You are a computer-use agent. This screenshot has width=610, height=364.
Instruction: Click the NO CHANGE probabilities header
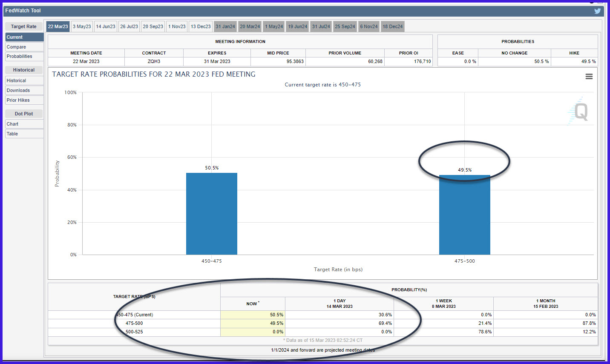(515, 53)
